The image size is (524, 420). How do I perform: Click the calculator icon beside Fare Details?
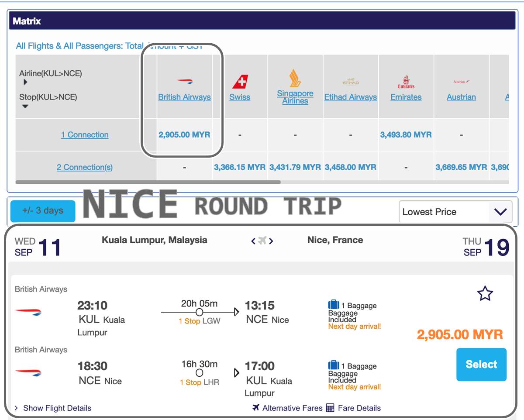(x=330, y=408)
